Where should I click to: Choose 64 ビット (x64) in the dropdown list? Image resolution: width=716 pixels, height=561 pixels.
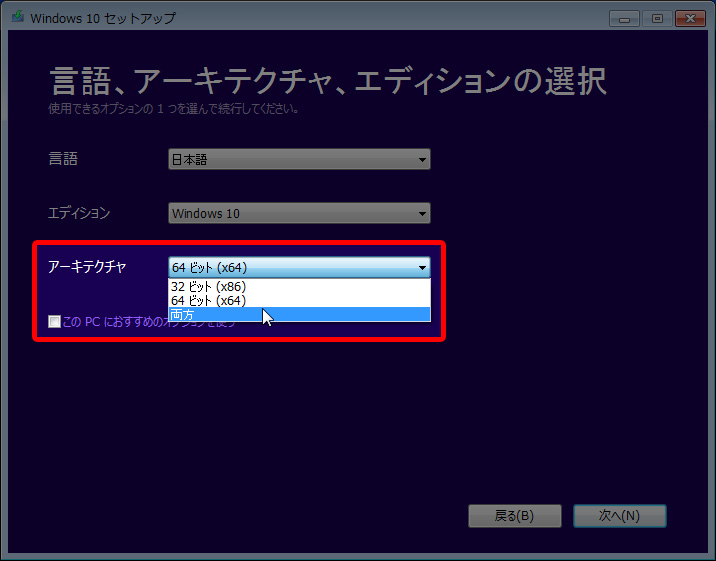(x=209, y=300)
